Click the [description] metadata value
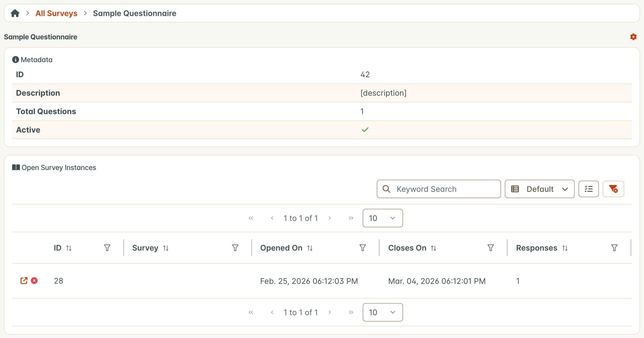This screenshot has height=338, width=644. click(x=383, y=93)
